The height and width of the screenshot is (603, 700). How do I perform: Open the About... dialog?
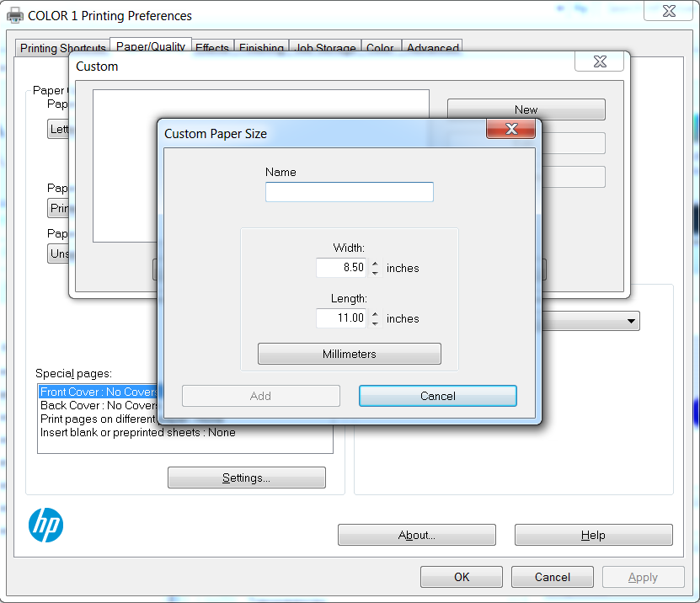[416, 535]
